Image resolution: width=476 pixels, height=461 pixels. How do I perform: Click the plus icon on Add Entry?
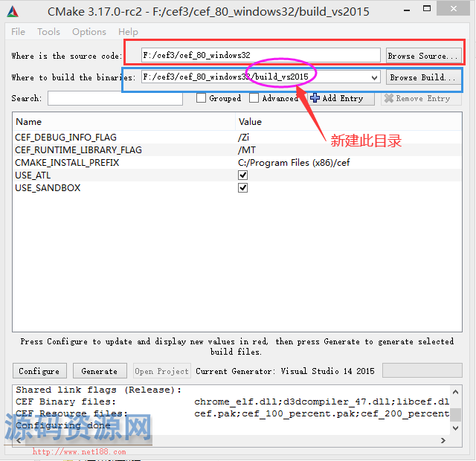point(315,98)
